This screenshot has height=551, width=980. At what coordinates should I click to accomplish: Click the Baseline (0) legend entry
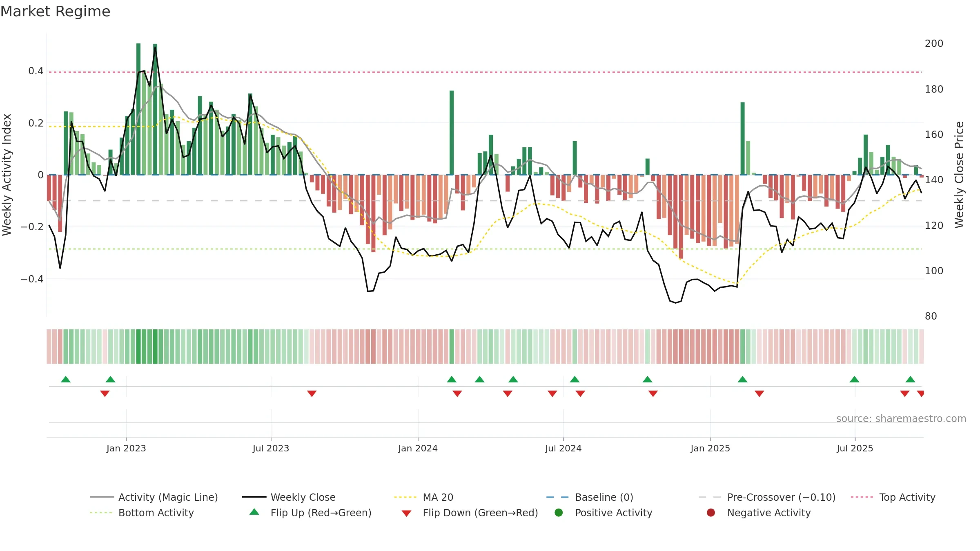(x=590, y=497)
